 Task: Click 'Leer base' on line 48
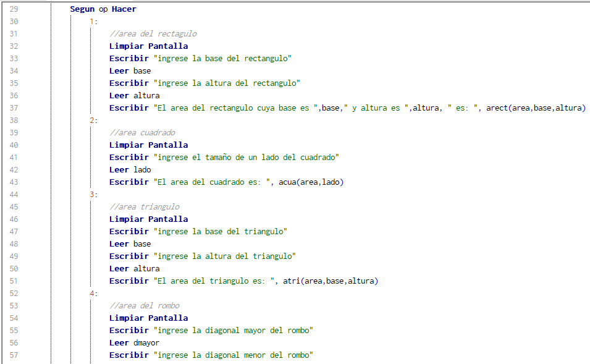coord(130,244)
